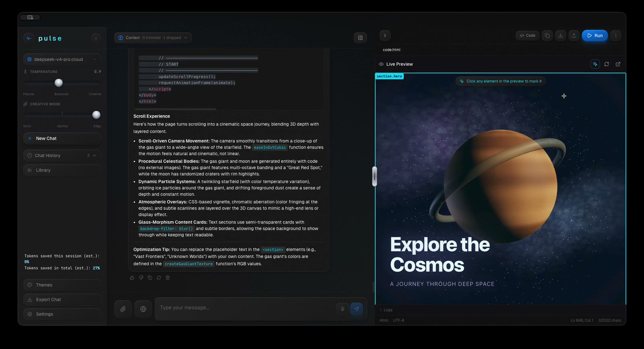Give the response a thumbs up

132,278
